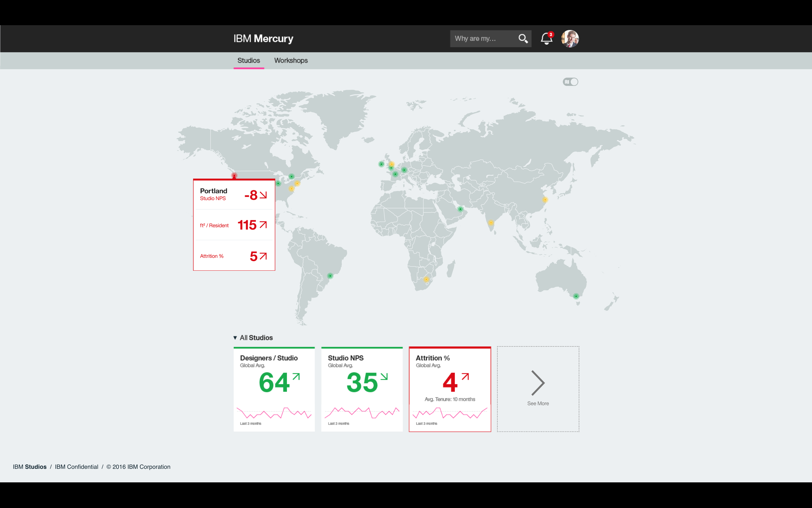The image size is (812, 508).
Task: Switch to the Workshops tab
Action: coord(291,60)
